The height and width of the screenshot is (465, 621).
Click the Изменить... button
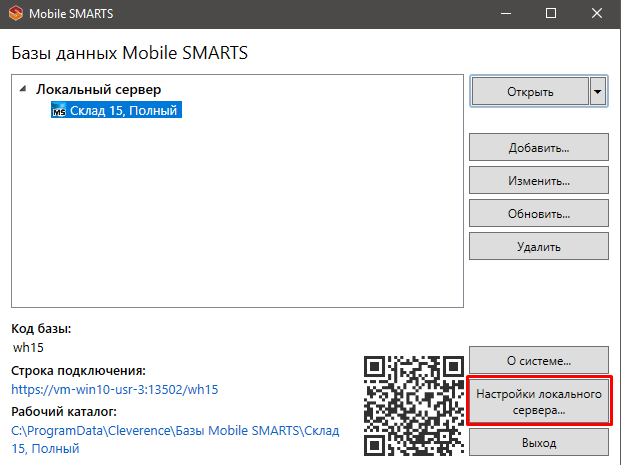coord(539,180)
